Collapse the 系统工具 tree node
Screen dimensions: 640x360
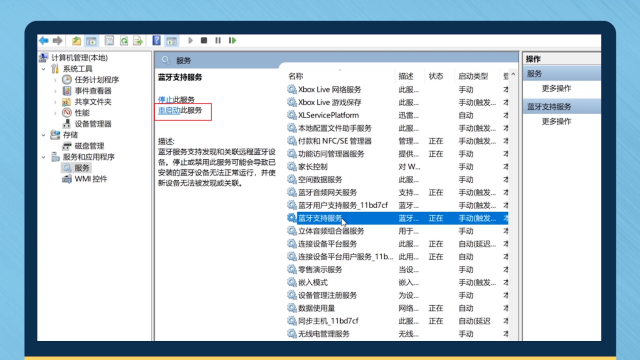[x=44, y=69]
